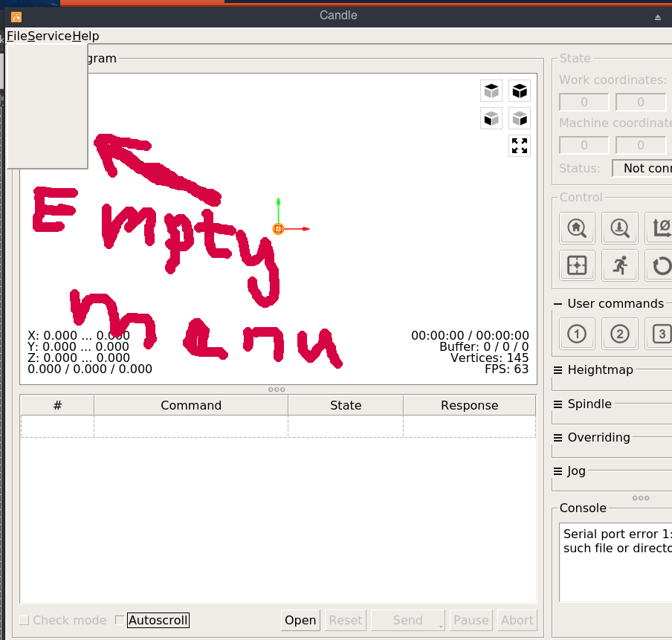The width and height of the screenshot is (672, 640).
Task: Click the Zero XY icon
Action: coord(660,228)
